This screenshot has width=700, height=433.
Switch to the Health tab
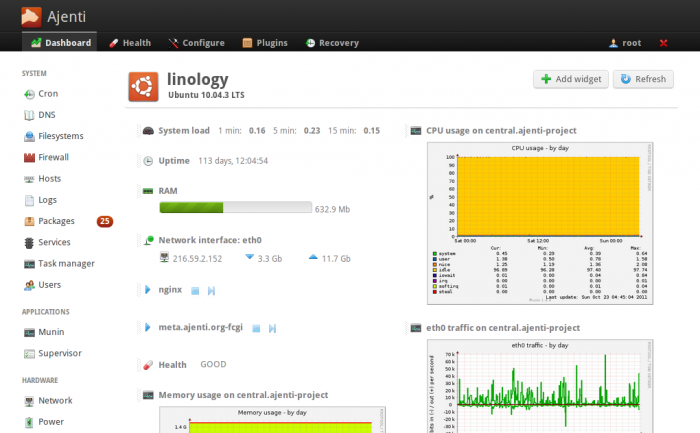[129, 43]
